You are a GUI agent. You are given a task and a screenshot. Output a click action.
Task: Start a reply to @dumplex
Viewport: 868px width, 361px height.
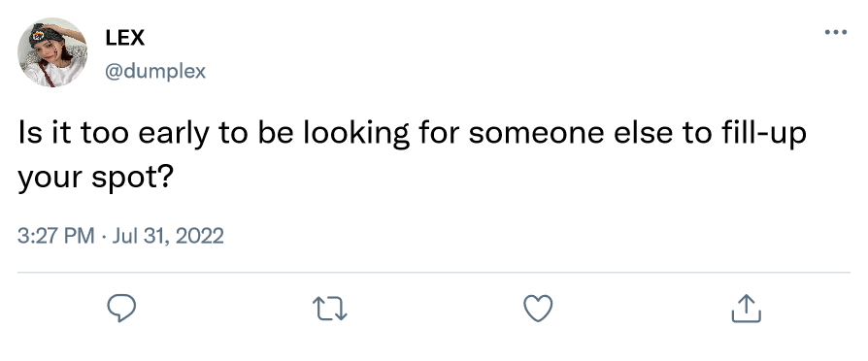(x=121, y=309)
